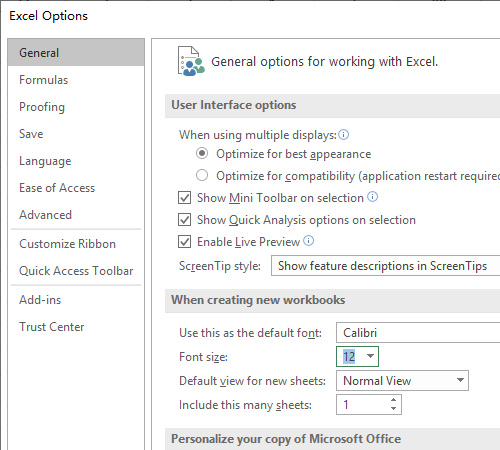Screen dimensions: 500x450
Task: Open the default font dropdown
Action: point(418,333)
